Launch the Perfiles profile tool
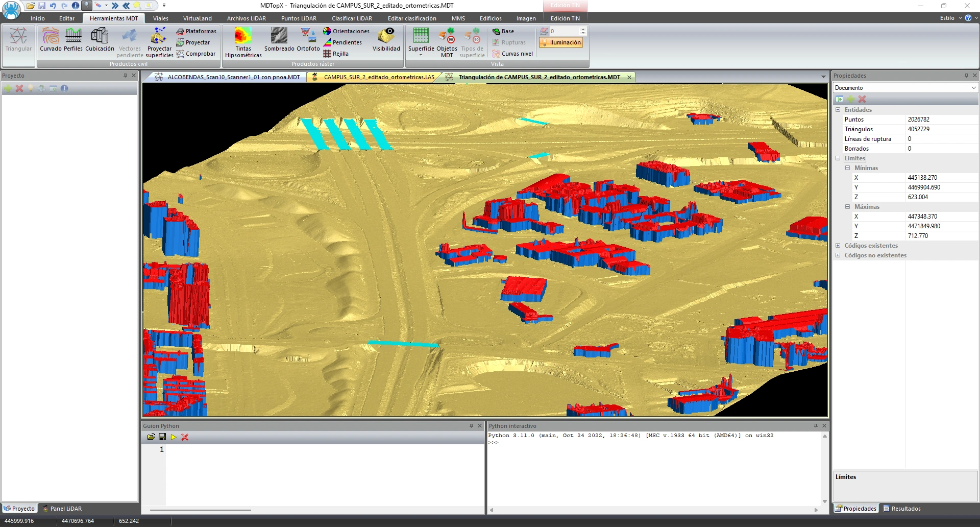 [x=73, y=40]
